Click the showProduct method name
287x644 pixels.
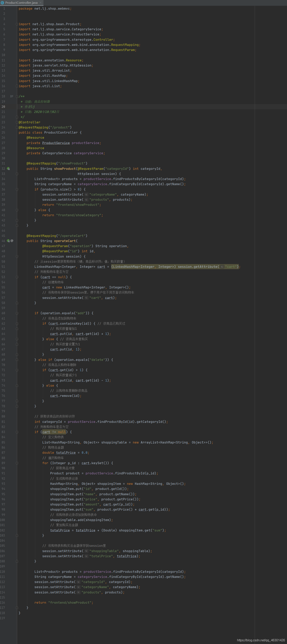click(x=65, y=169)
